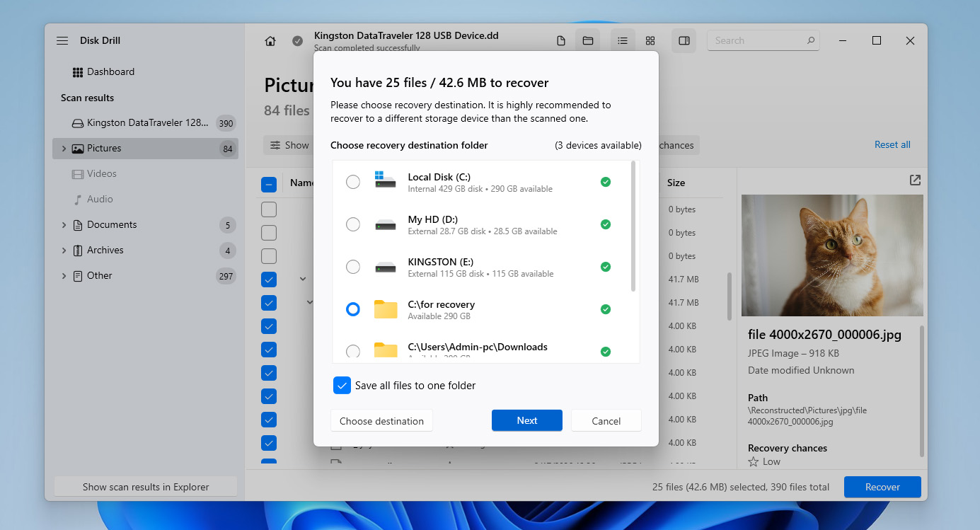Click Next to continue recovery

click(x=526, y=420)
